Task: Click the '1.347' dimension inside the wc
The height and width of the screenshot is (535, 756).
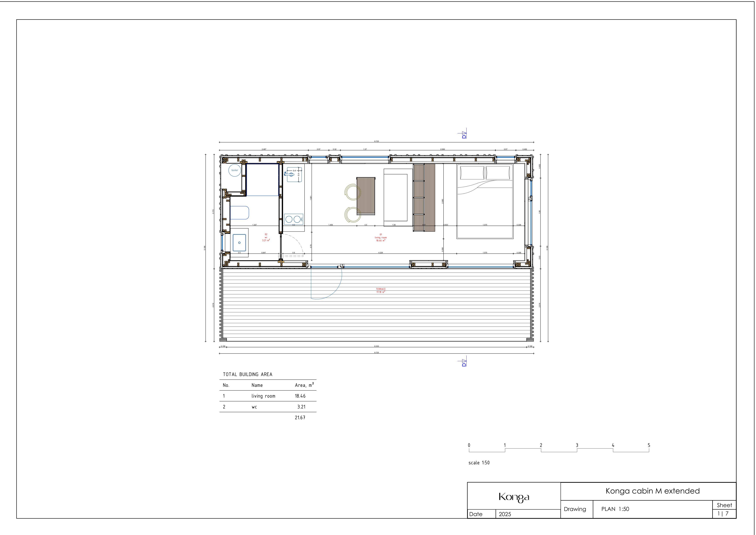Action: pyautogui.click(x=255, y=225)
